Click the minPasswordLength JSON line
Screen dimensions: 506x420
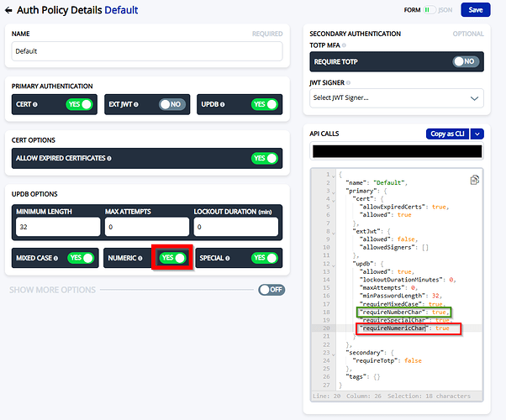(x=400, y=296)
